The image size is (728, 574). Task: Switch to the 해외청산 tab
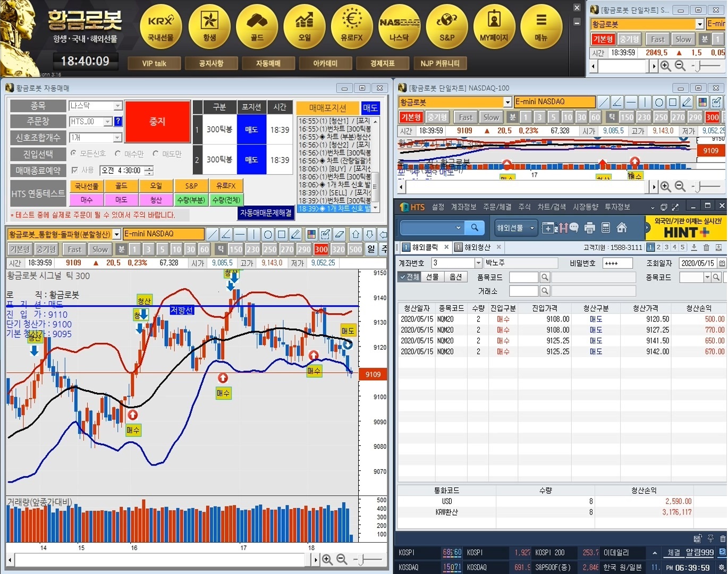[477, 247]
